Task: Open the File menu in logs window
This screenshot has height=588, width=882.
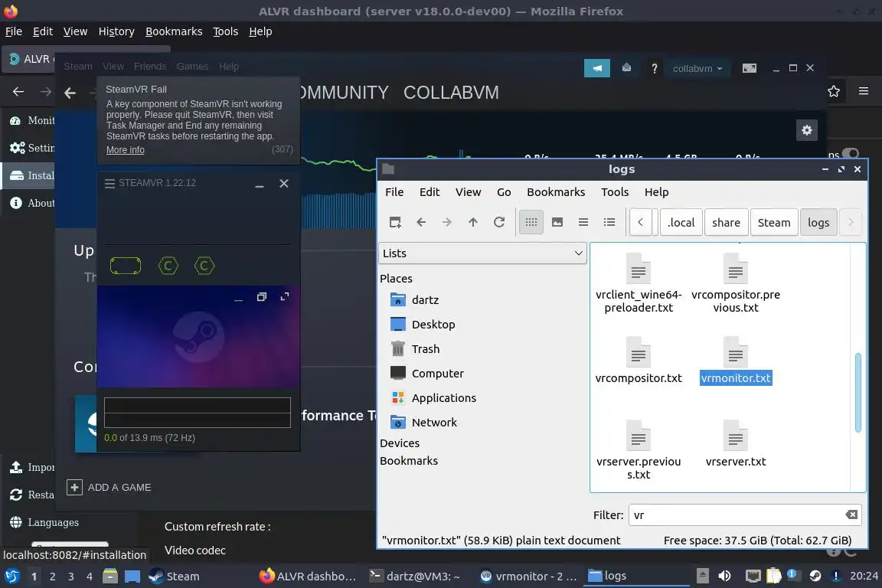Action: click(394, 192)
